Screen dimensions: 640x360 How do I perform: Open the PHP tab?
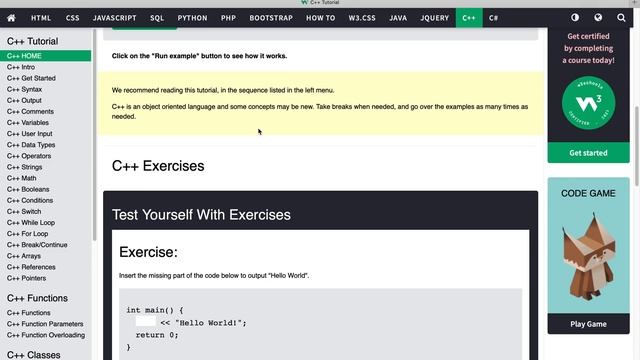pos(228,18)
